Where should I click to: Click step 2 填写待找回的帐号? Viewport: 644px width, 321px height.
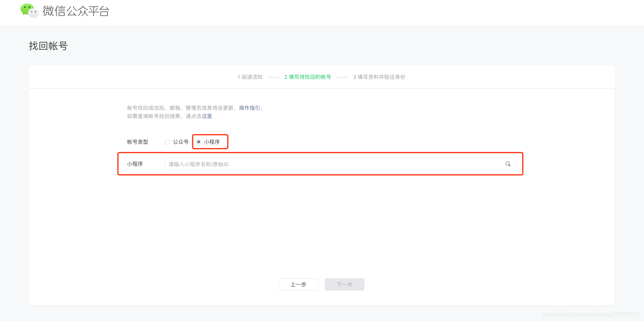pyautogui.click(x=308, y=77)
